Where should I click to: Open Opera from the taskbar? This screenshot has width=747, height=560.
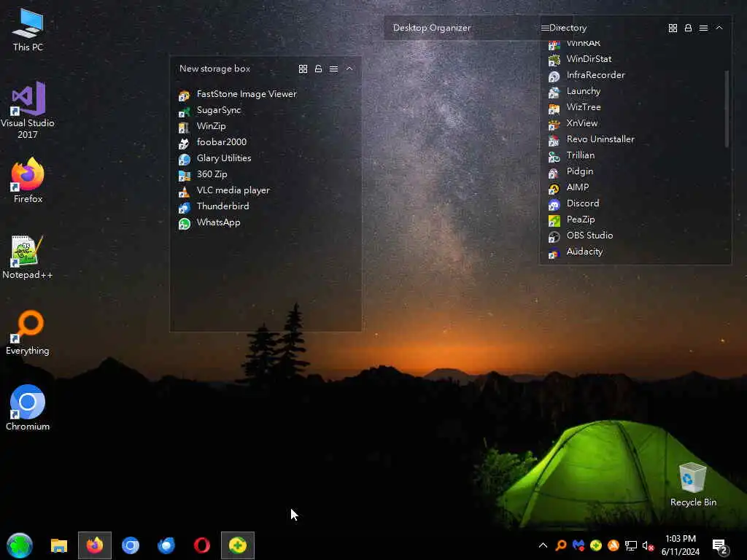(x=202, y=545)
